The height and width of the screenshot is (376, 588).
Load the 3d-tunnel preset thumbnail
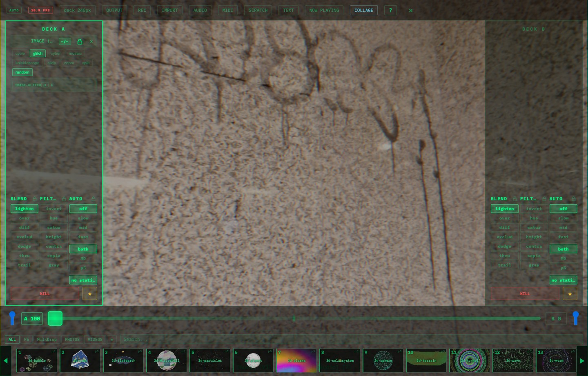[x=470, y=360]
